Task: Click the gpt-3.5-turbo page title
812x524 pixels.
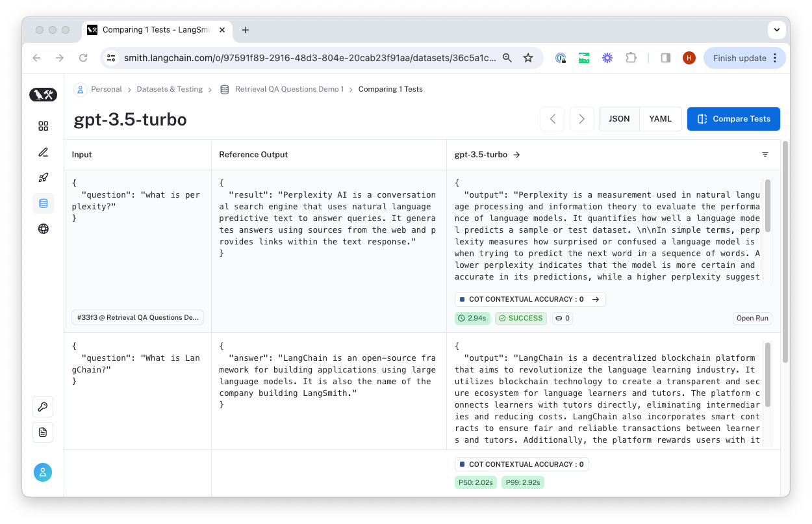Action: 130,120
